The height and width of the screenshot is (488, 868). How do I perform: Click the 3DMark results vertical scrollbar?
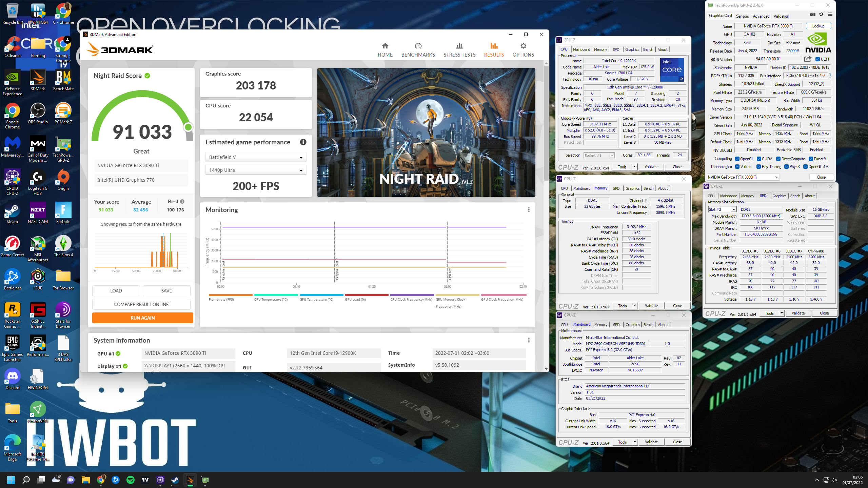[546, 124]
